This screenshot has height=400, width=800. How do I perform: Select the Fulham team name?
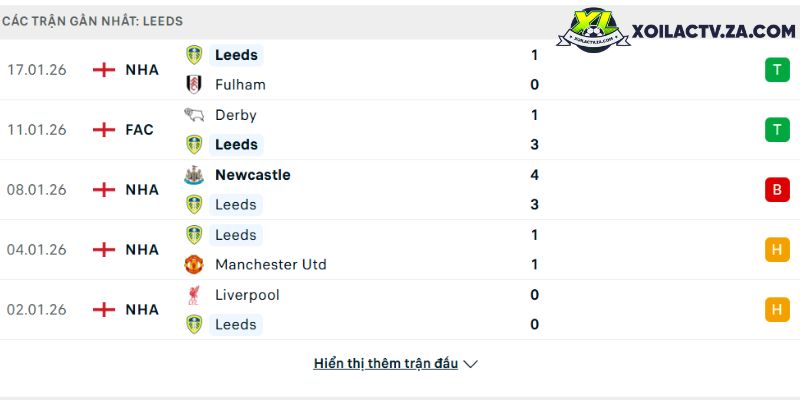tap(240, 85)
